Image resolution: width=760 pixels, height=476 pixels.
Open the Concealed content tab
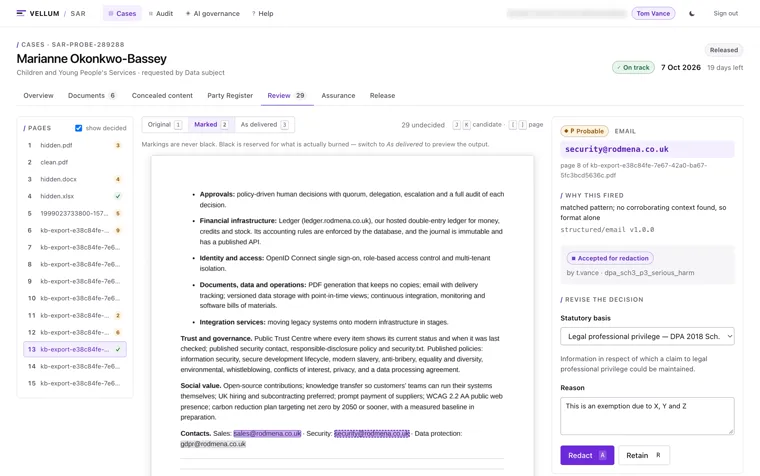[x=162, y=95]
